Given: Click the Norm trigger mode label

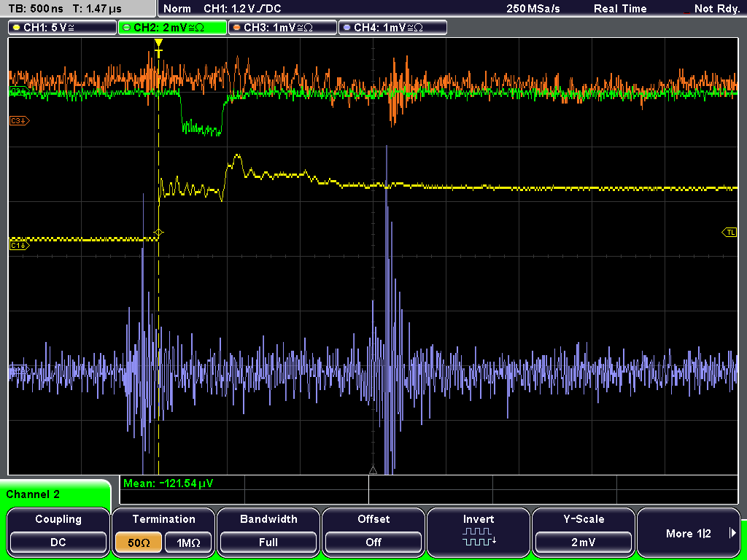Looking at the screenshot, I should [x=177, y=9].
